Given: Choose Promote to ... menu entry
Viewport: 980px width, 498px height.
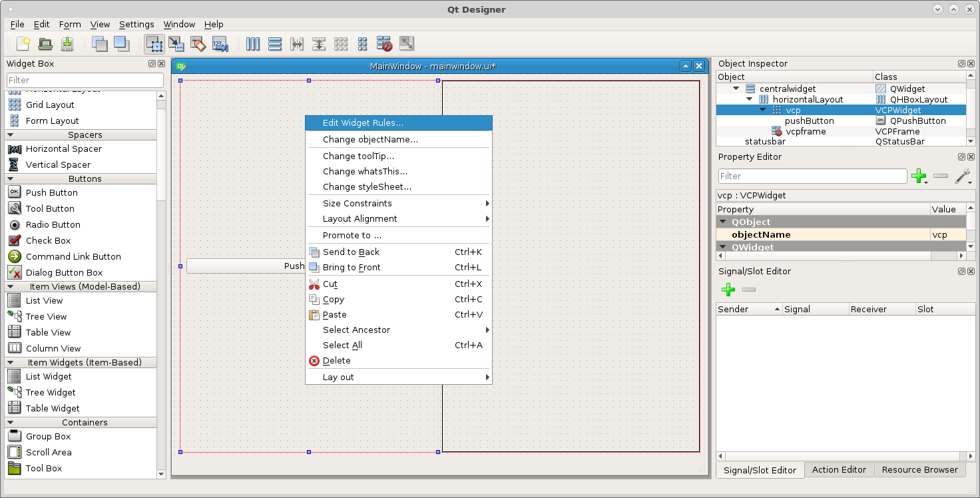Looking at the screenshot, I should [399, 235].
